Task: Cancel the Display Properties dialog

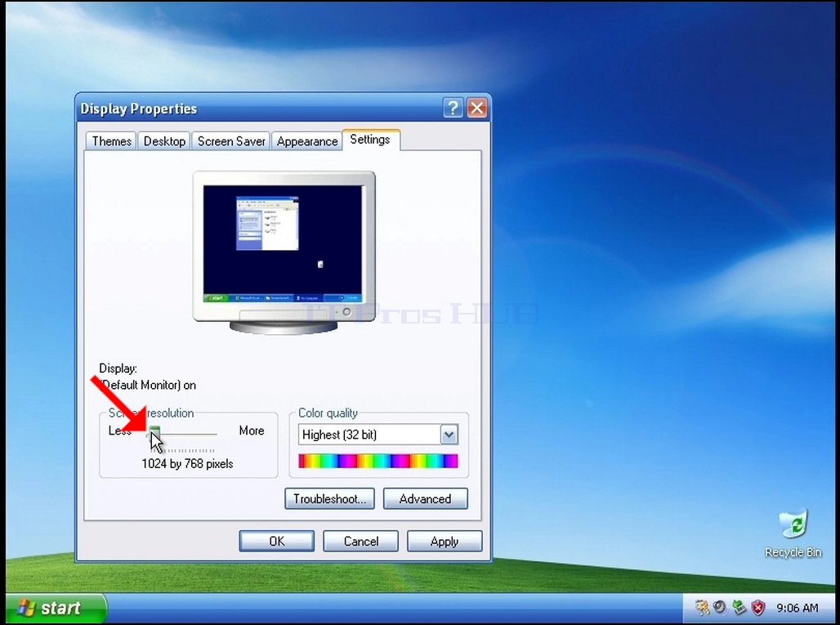Action: (360, 541)
